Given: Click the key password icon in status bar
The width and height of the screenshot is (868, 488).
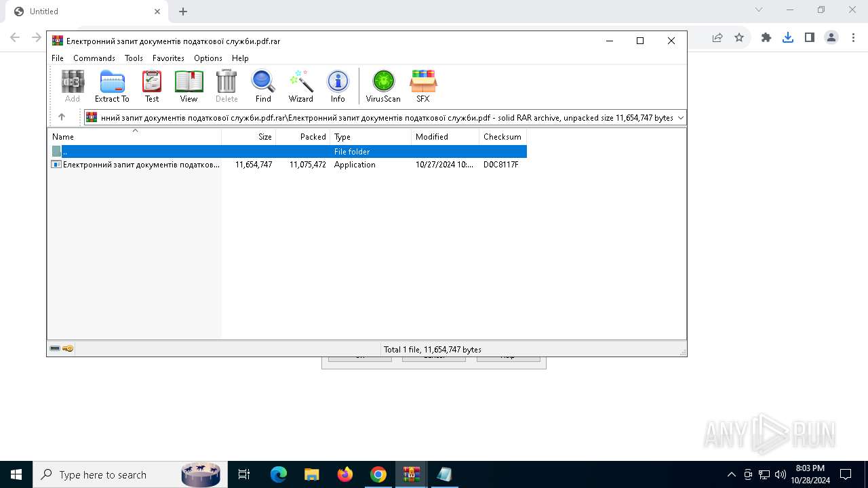Looking at the screenshot, I should pos(68,349).
